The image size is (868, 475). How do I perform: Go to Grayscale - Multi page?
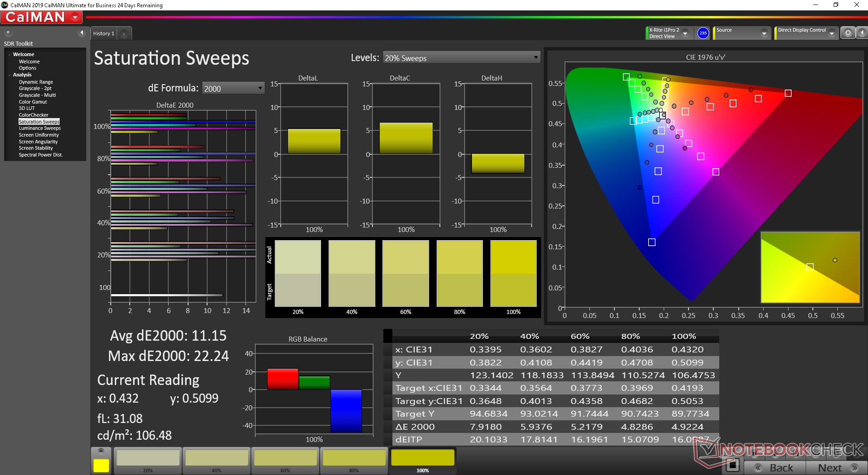click(x=37, y=95)
